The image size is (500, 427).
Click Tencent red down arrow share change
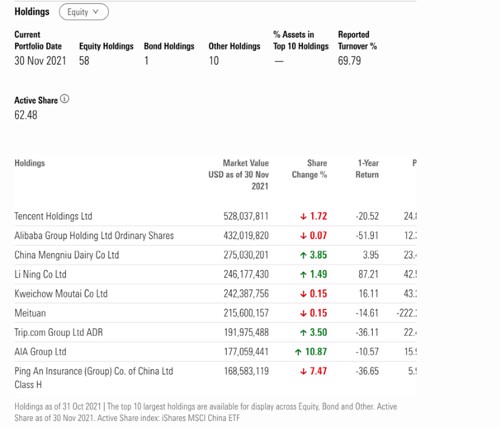coord(303,216)
